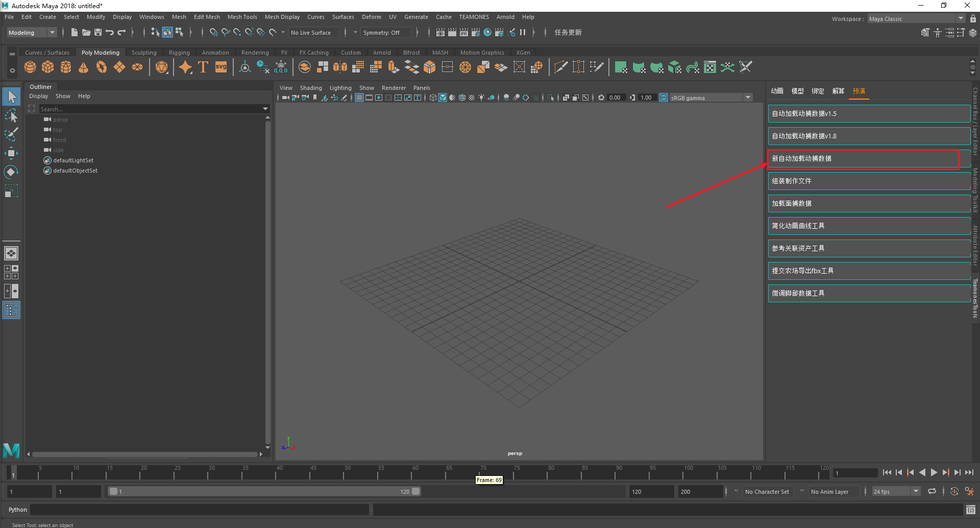
Task: Create a polygon cone from the shelf
Action: click(x=84, y=67)
